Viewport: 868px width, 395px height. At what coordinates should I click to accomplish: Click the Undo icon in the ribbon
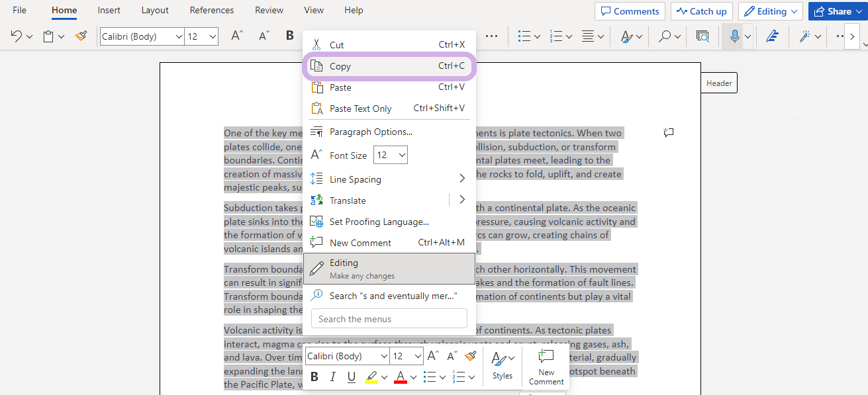pyautogui.click(x=17, y=36)
